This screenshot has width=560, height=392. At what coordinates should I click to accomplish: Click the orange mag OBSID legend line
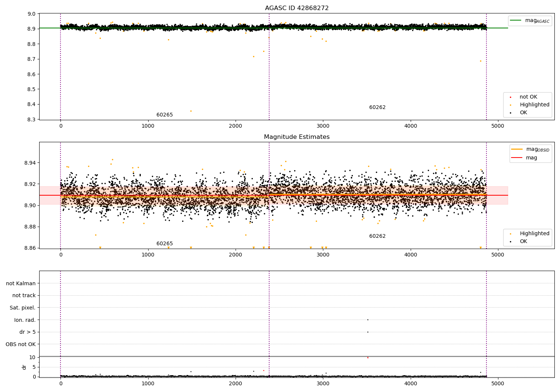[517, 149]
